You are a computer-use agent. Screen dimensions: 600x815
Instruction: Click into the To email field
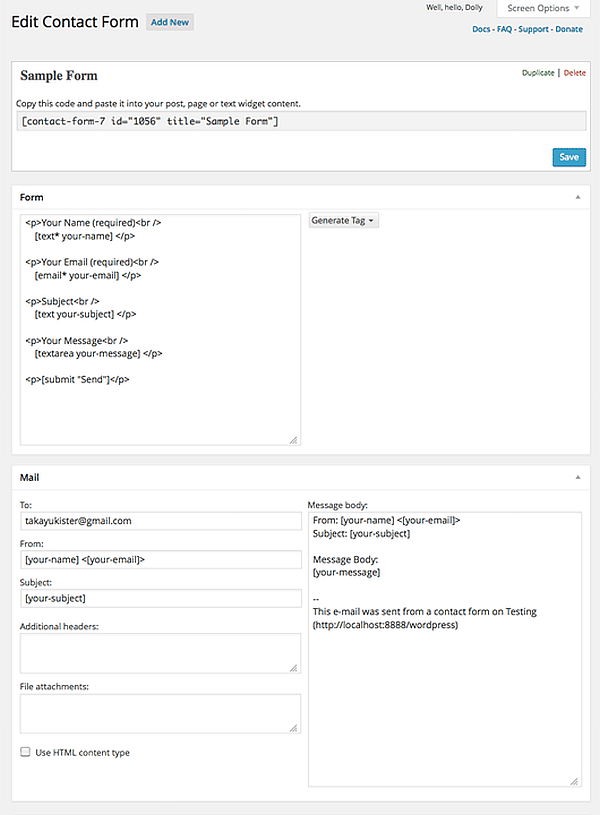pyautogui.click(x=160, y=521)
